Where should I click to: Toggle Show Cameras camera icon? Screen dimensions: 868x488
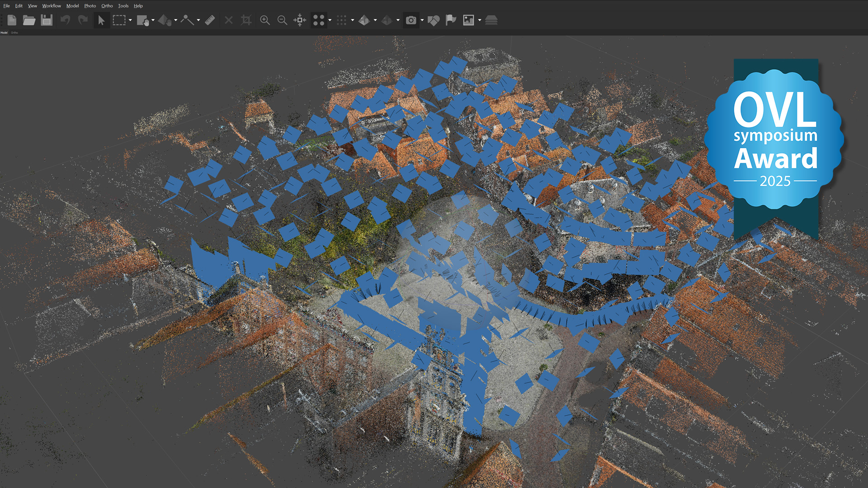pyautogui.click(x=410, y=20)
